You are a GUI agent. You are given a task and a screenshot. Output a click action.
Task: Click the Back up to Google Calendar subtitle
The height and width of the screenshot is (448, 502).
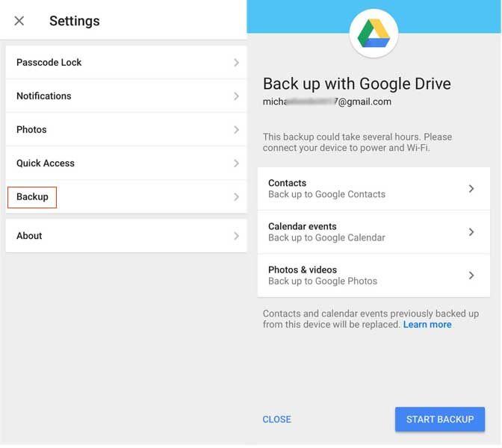[326, 237]
